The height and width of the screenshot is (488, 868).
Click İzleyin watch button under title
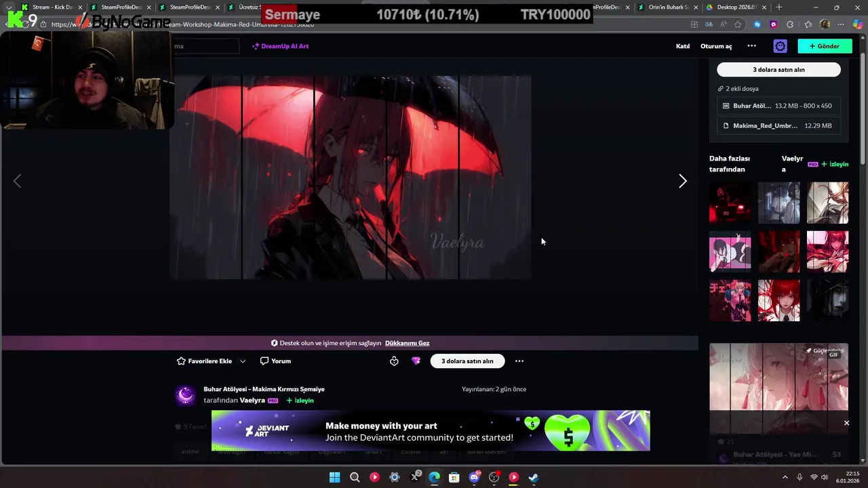[300, 401]
